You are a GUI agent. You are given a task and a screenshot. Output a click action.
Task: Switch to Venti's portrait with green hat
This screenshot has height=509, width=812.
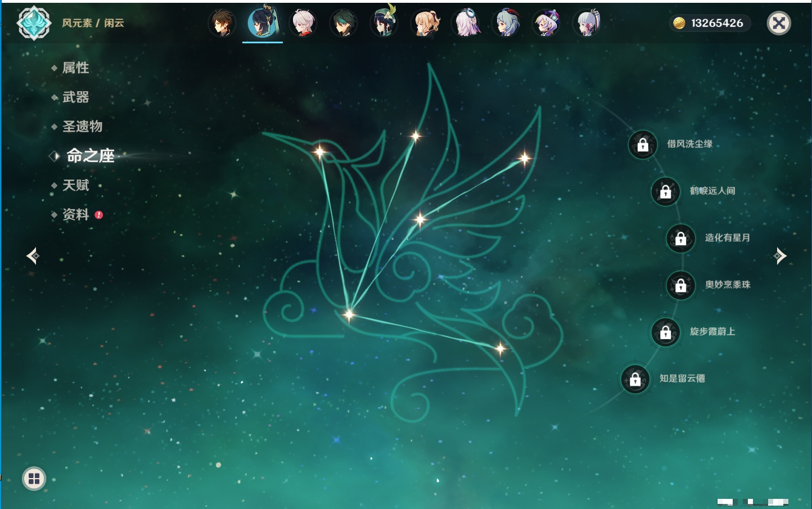pyautogui.click(x=384, y=23)
